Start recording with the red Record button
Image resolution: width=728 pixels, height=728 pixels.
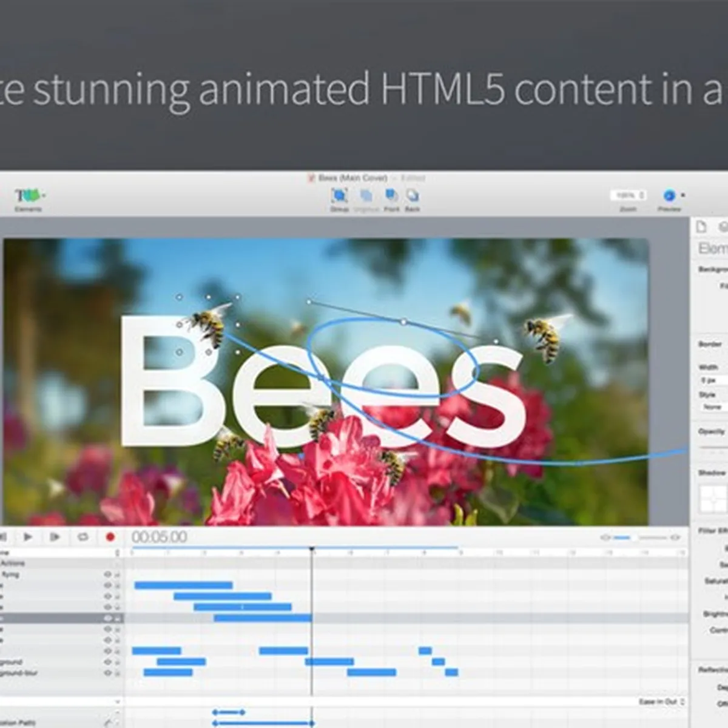coord(110,537)
